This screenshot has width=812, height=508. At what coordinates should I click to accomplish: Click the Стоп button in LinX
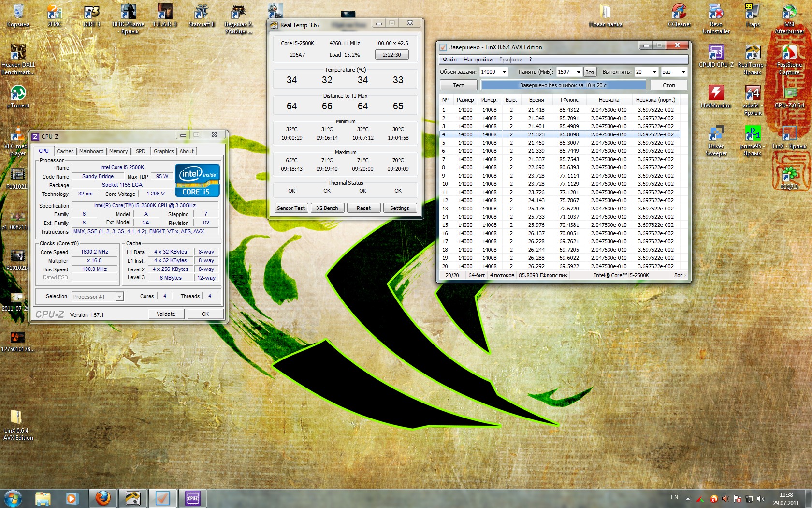pyautogui.click(x=668, y=85)
